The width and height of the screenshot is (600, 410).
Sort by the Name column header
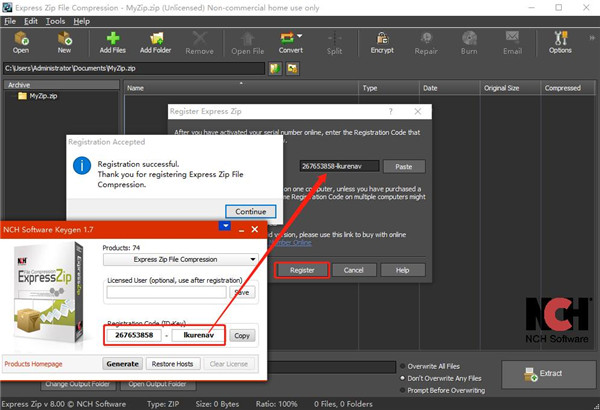(241, 88)
